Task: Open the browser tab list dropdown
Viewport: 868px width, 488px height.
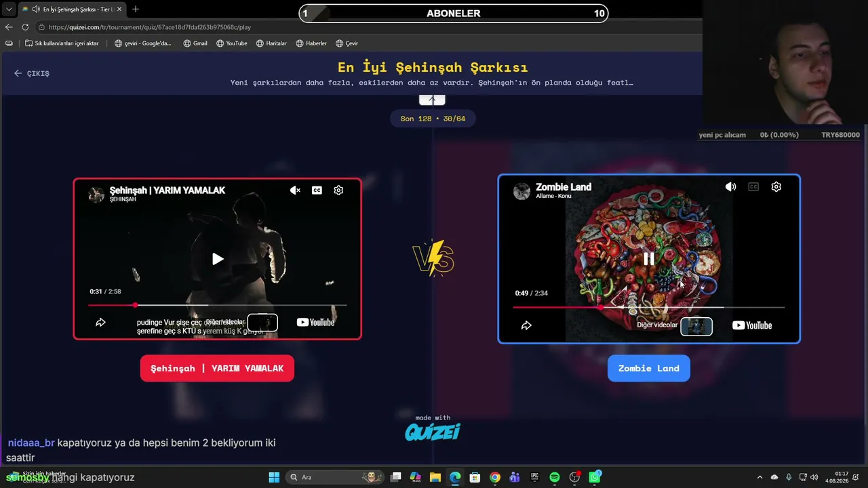Action: point(9,9)
